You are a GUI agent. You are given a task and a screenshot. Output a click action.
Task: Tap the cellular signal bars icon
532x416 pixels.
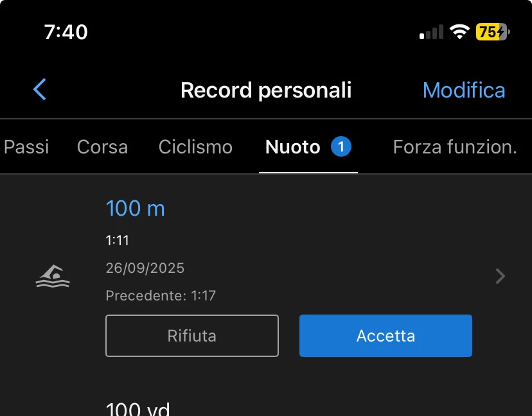[x=431, y=32]
